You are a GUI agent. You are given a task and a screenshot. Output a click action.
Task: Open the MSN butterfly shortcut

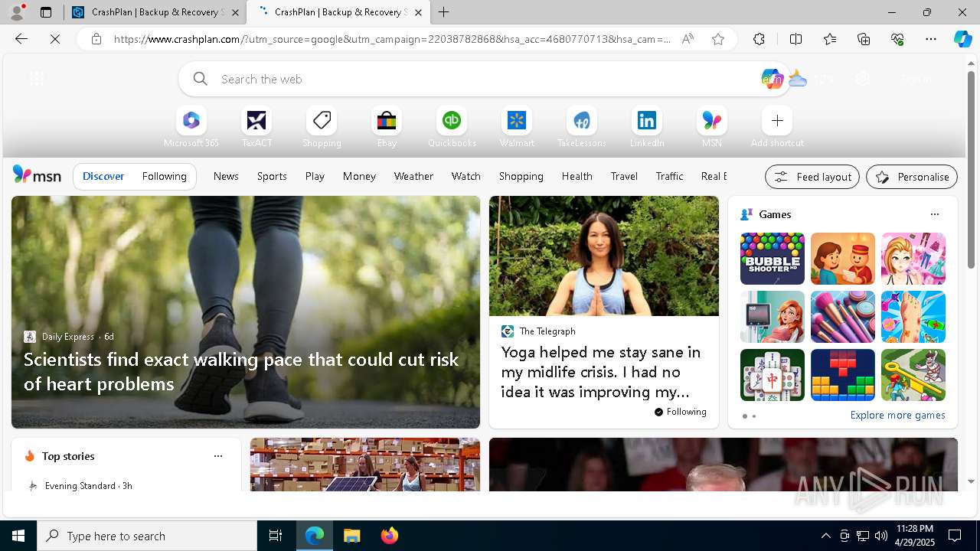pos(712,127)
